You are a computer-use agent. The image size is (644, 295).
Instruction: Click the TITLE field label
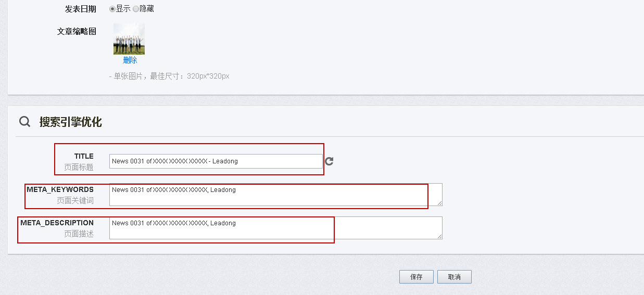[84, 156]
